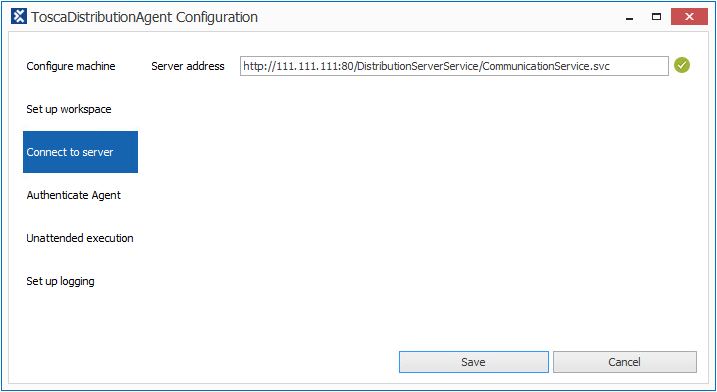This screenshot has width=717, height=392.
Task: Place cursor on CommunicationService.svc in the URL
Action: [546, 66]
